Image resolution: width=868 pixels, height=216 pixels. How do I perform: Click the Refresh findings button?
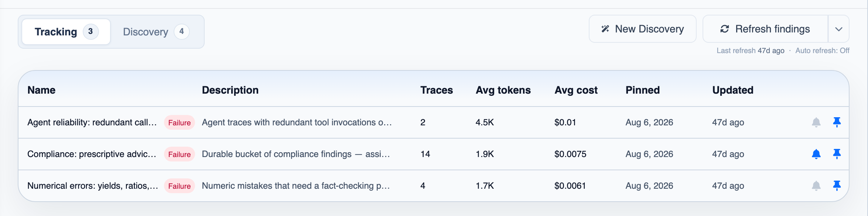click(x=765, y=29)
